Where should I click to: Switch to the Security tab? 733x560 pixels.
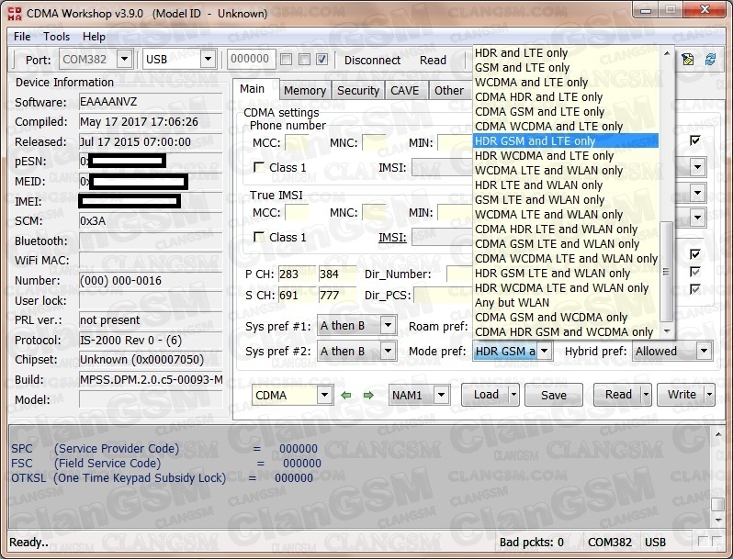tap(358, 90)
